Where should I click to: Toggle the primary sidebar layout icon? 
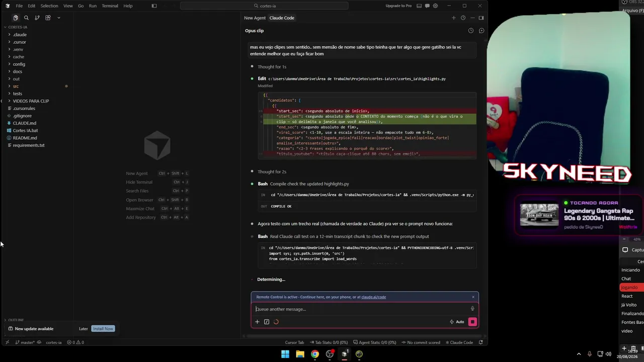[154, 6]
